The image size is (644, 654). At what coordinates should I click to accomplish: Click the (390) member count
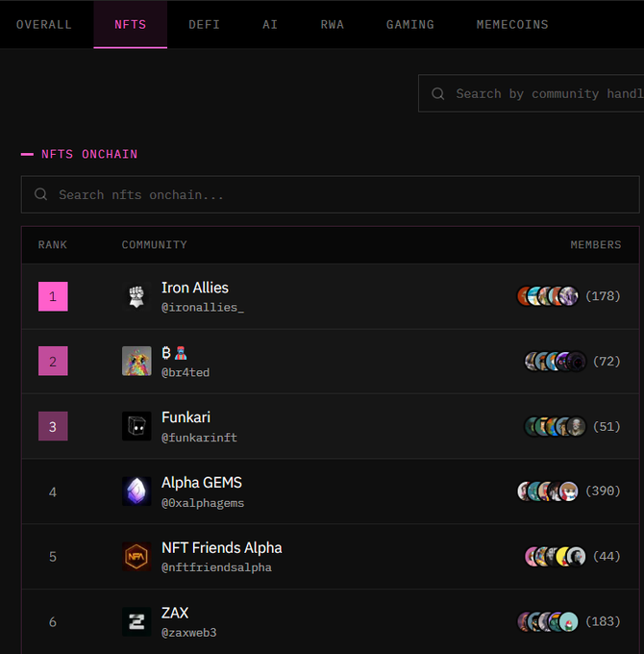(x=603, y=490)
